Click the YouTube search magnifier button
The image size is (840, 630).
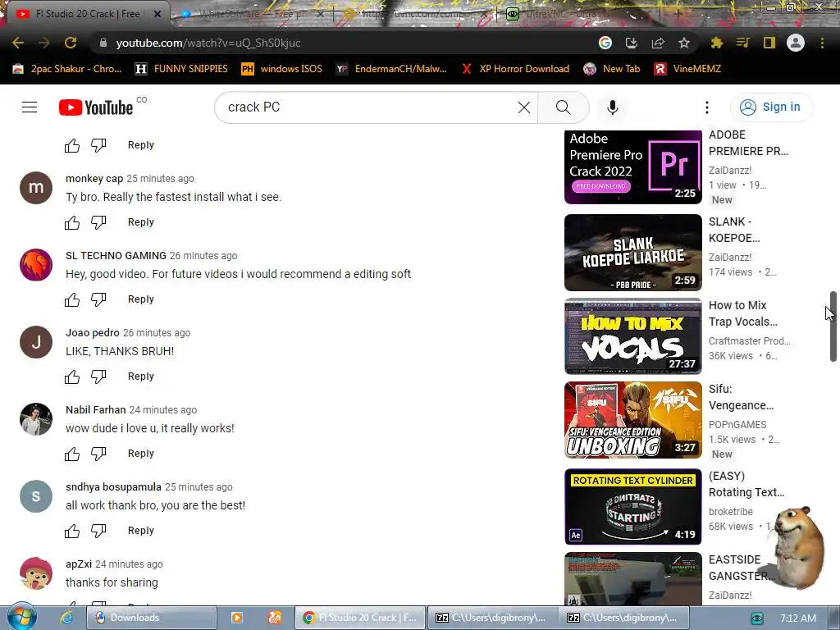tap(563, 107)
